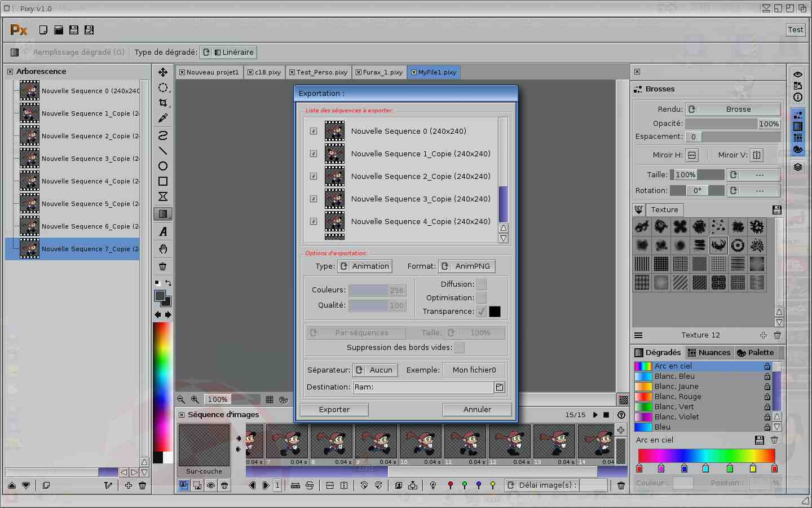Select the crop tool
Viewport: 812px width, 508px height.
(163, 103)
